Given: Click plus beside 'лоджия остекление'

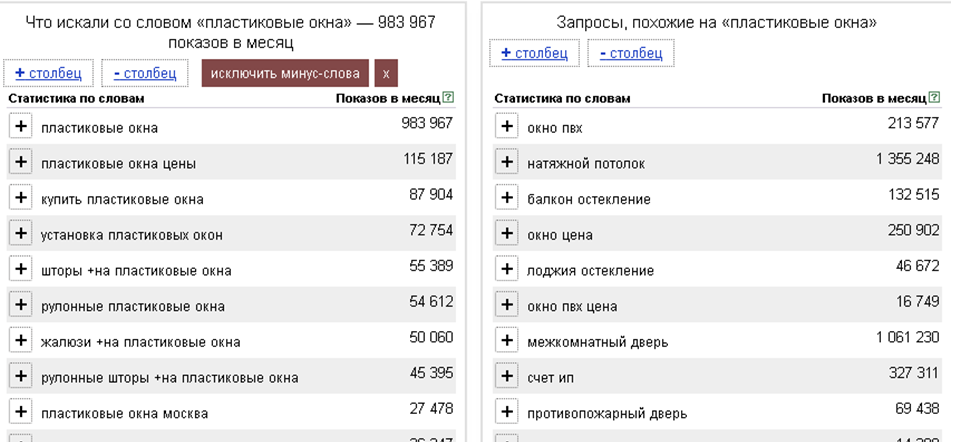Looking at the screenshot, I should (x=506, y=269).
